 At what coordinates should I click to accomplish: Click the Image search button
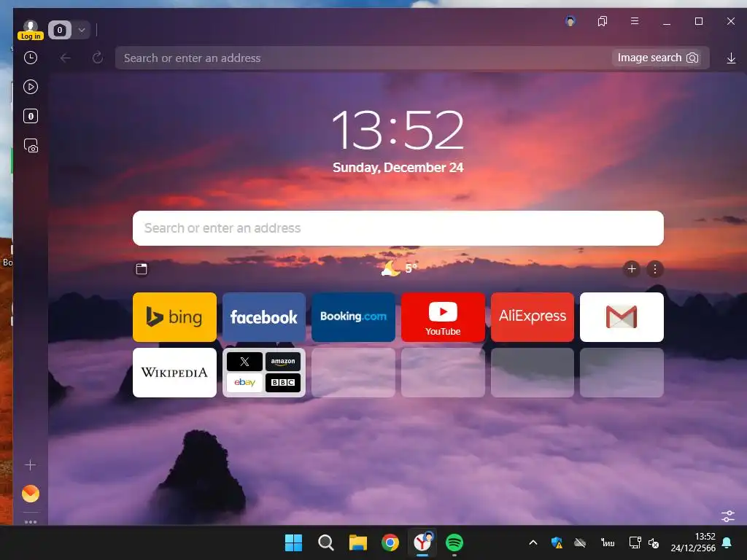[657, 58]
